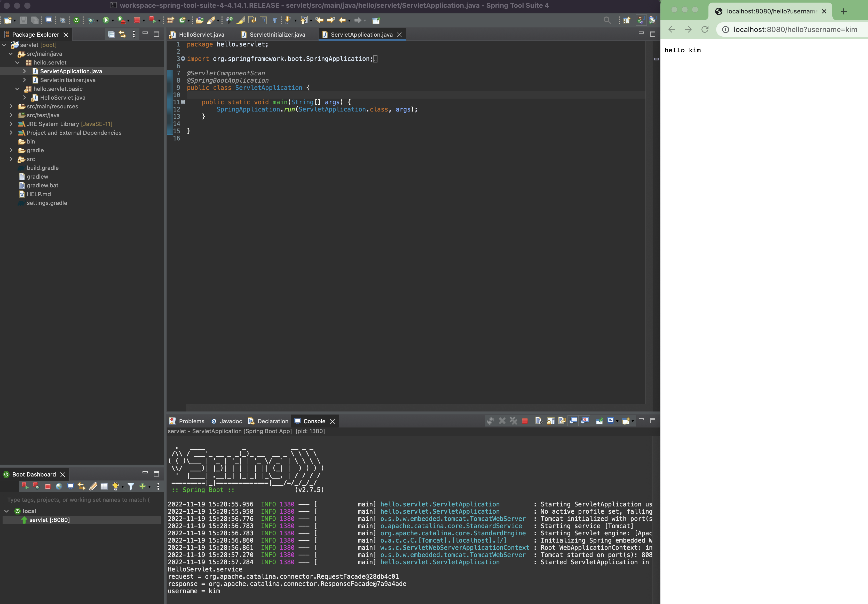Click filter funnel icon in Boot Dashboard
The width and height of the screenshot is (868, 604).
[x=131, y=486]
